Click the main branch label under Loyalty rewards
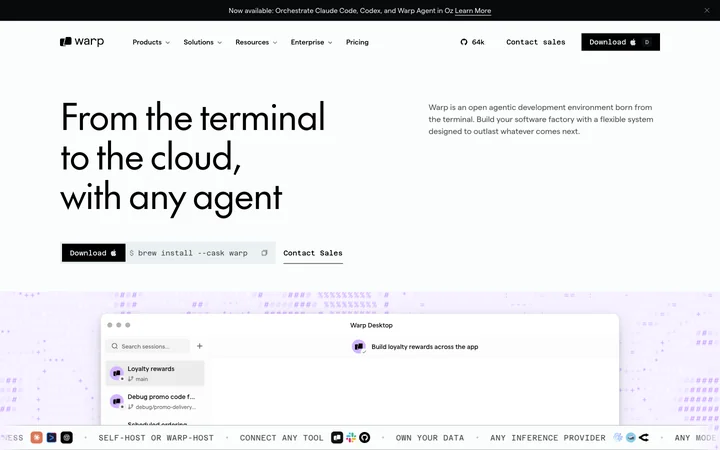The width and height of the screenshot is (720, 450). pos(141,379)
